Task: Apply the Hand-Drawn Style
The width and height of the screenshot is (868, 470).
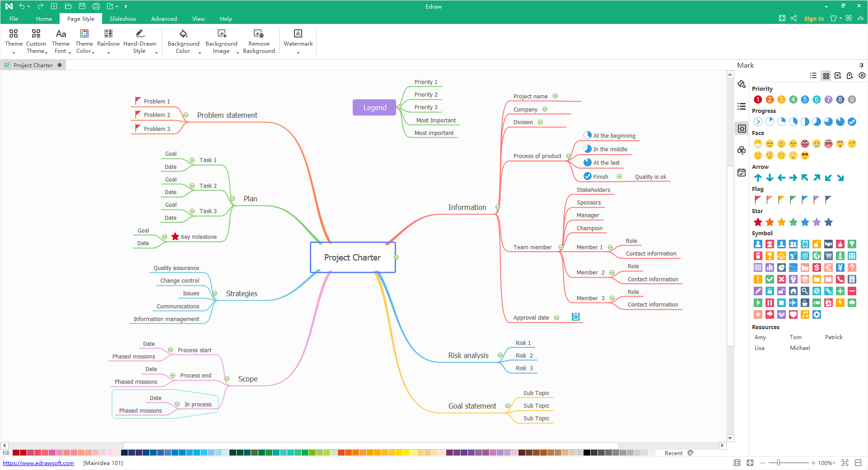Action: pyautogui.click(x=140, y=34)
